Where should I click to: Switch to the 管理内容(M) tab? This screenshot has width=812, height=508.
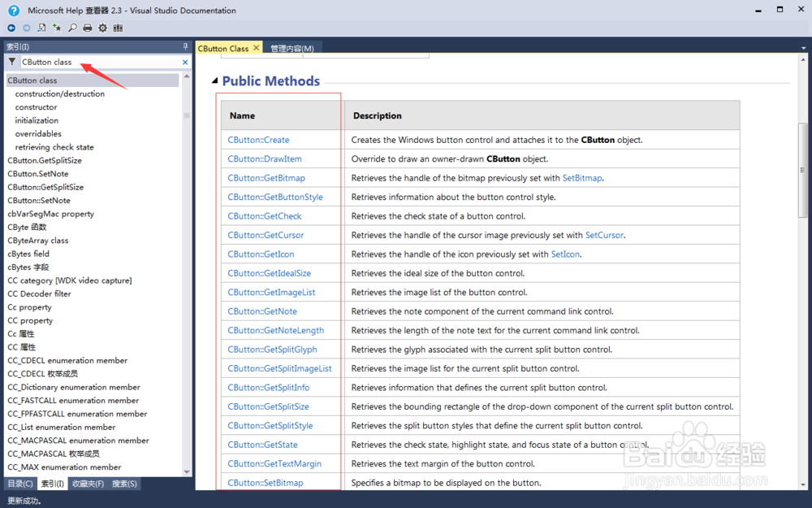pos(292,48)
